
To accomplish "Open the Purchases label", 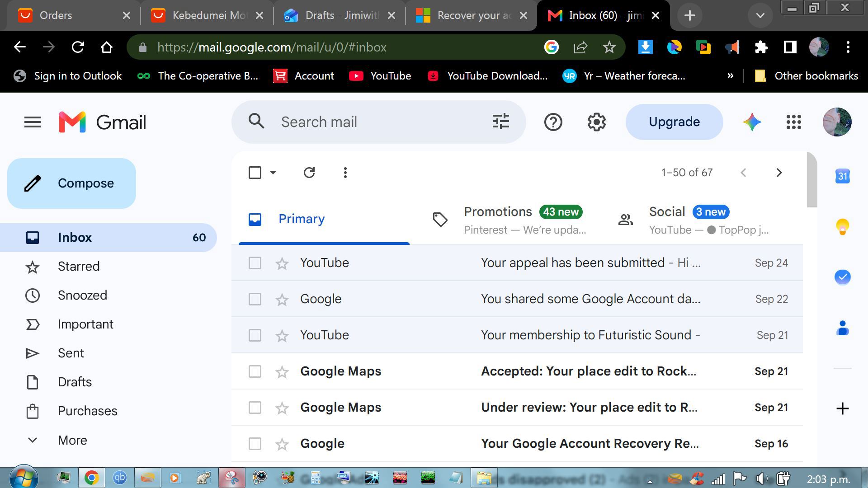I will pyautogui.click(x=88, y=411).
